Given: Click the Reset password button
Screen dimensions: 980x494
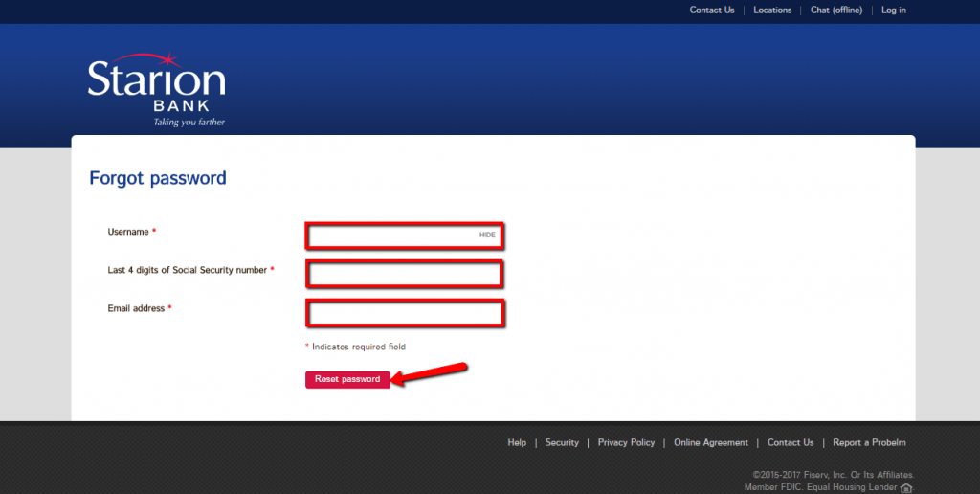Looking at the screenshot, I should (x=347, y=379).
